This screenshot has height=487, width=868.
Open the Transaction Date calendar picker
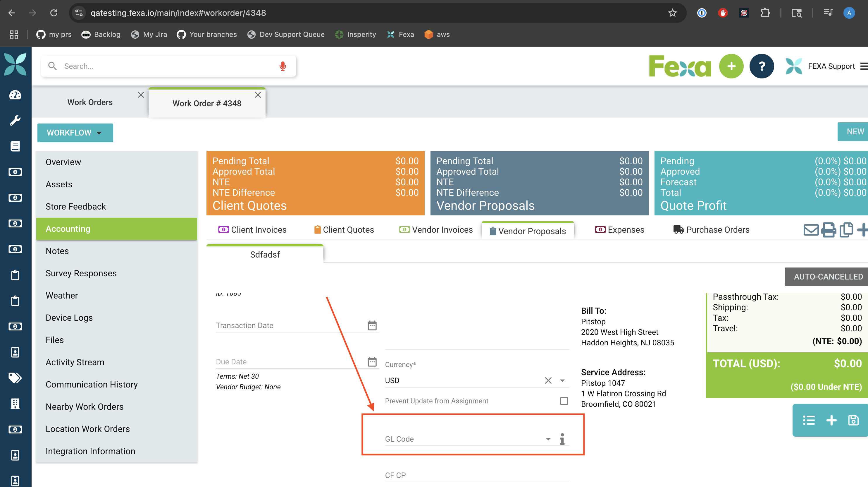(x=372, y=325)
